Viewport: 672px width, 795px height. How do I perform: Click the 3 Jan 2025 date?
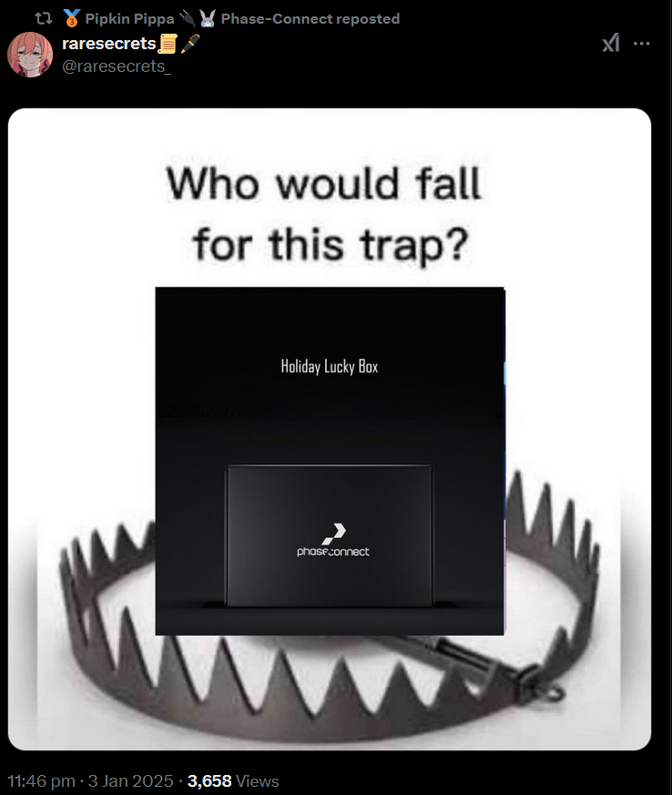(130, 780)
